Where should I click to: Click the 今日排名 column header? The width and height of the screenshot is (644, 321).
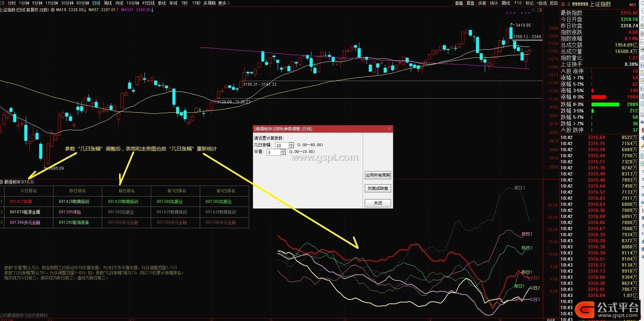28,191
